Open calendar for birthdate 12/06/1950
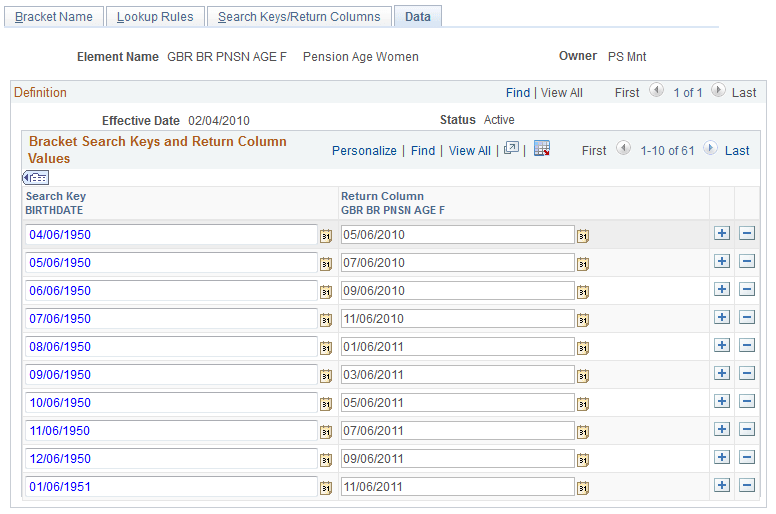The image size is (776, 514). click(x=325, y=460)
